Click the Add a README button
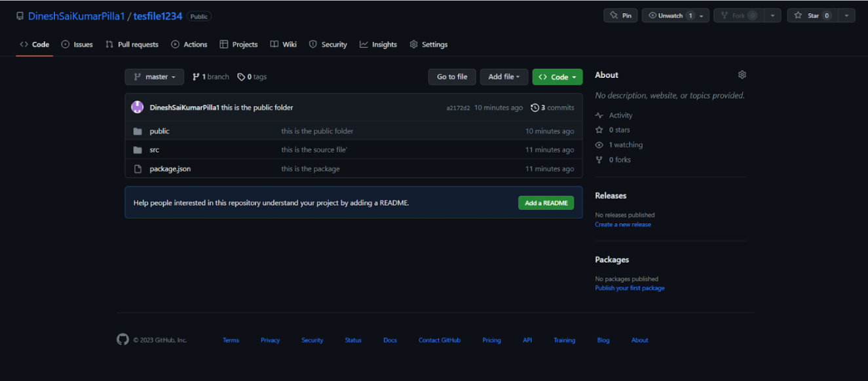This screenshot has height=381, width=868. point(546,203)
